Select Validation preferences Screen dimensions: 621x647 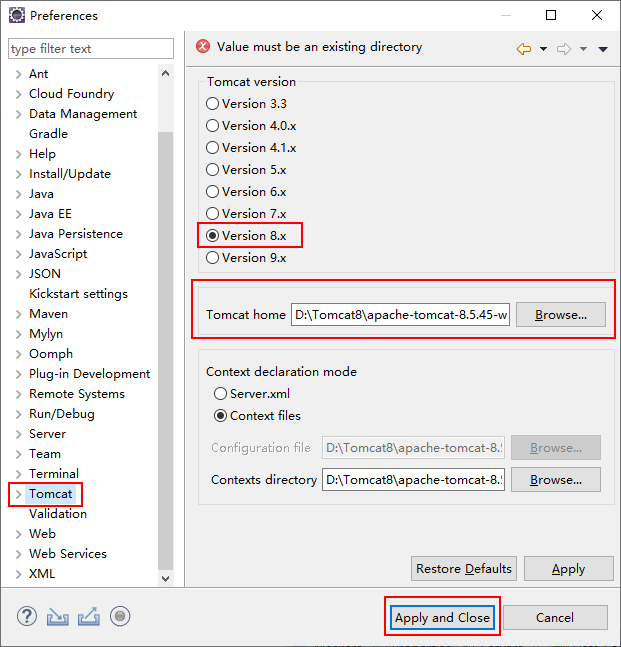click(x=58, y=514)
